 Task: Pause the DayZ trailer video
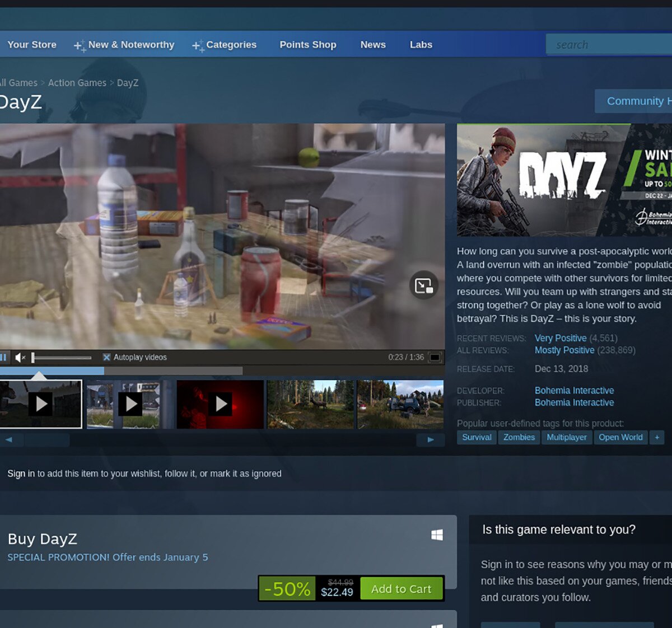pos(4,357)
